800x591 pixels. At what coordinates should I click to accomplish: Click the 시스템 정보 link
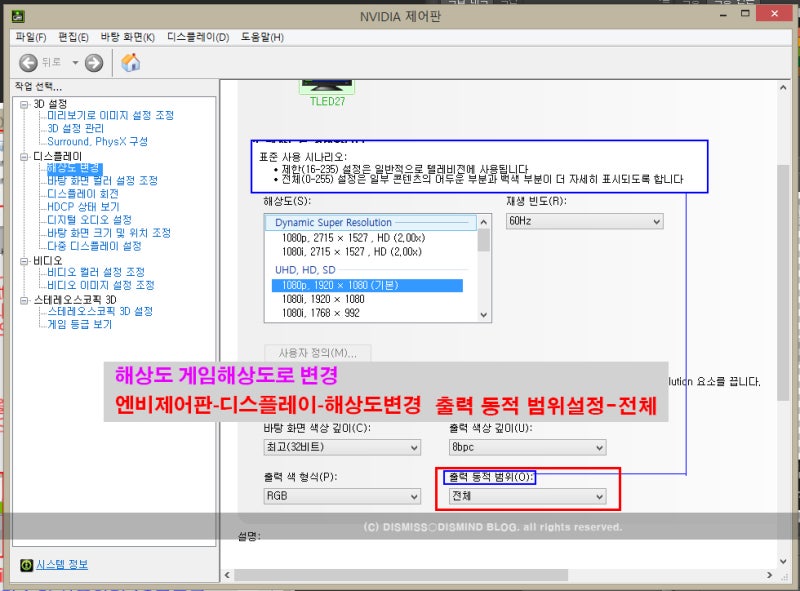point(62,565)
